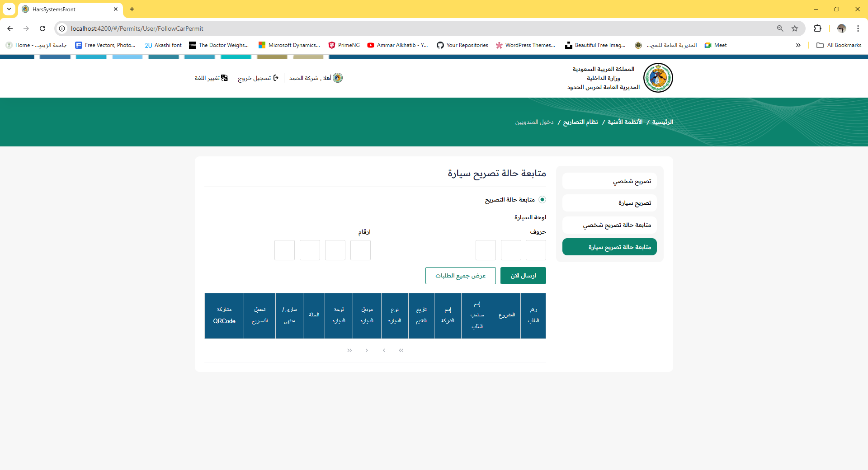The width and height of the screenshot is (868, 470).
Task: Open Akashi font bookmark
Action: click(163, 45)
